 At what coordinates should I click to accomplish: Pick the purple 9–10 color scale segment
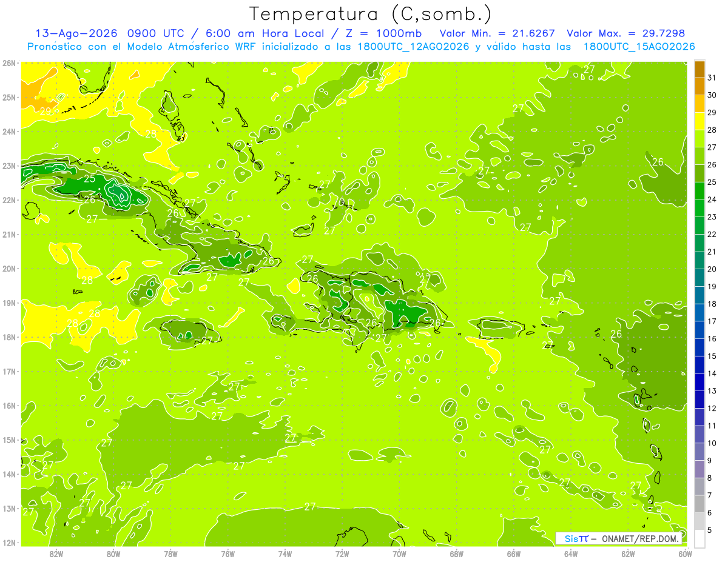pyautogui.click(x=699, y=452)
